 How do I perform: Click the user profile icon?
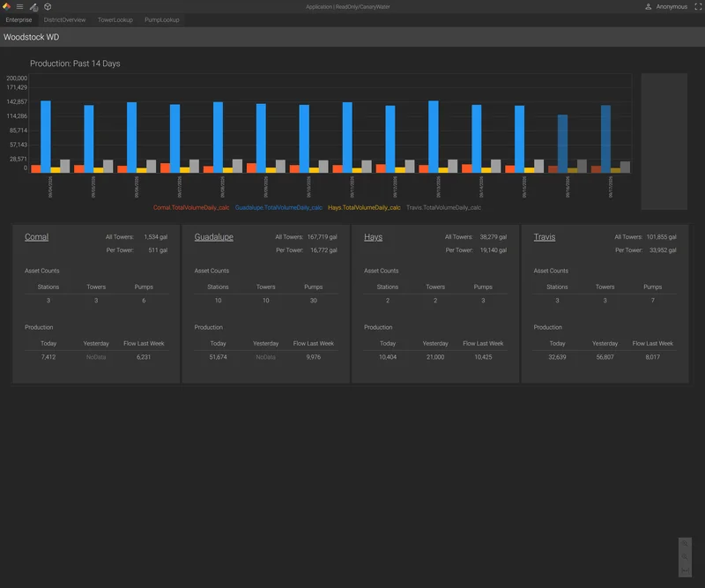pos(649,7)
